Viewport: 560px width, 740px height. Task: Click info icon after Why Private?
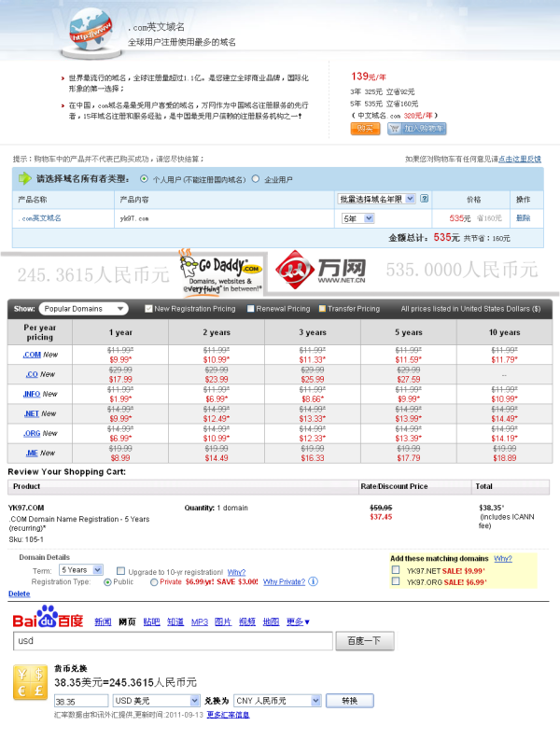click(313, 581)
